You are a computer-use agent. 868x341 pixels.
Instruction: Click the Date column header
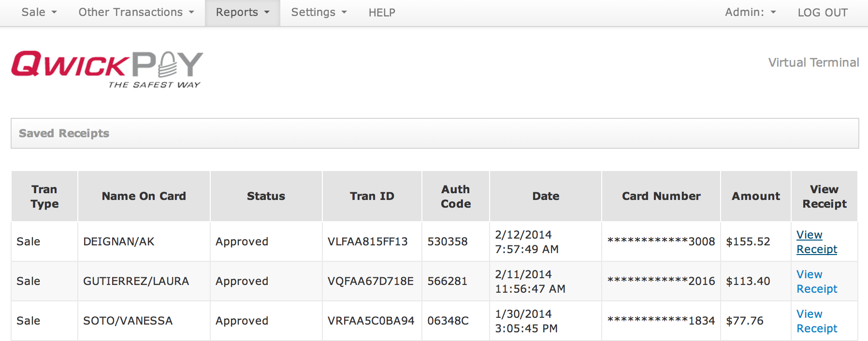click(546, 196)
